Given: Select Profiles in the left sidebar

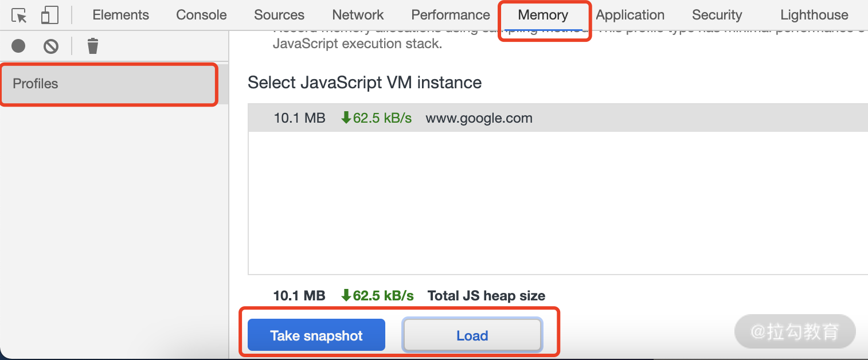Looking at the screenshot, I should click(36, 84).
